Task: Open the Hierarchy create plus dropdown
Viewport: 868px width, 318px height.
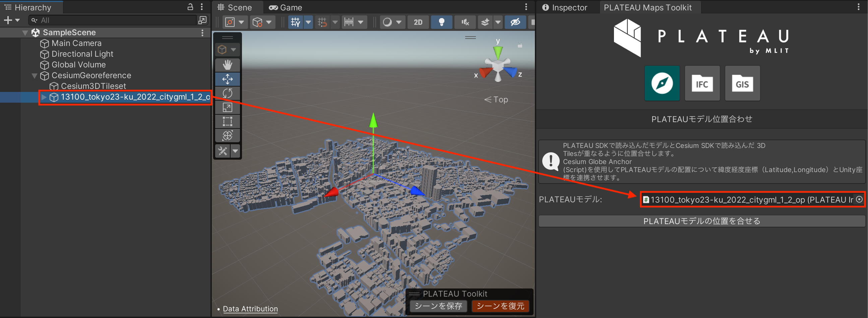Action: 12,20
